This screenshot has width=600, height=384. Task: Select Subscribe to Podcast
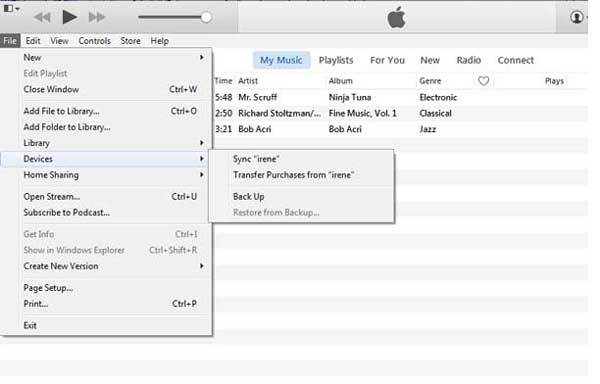106,213
